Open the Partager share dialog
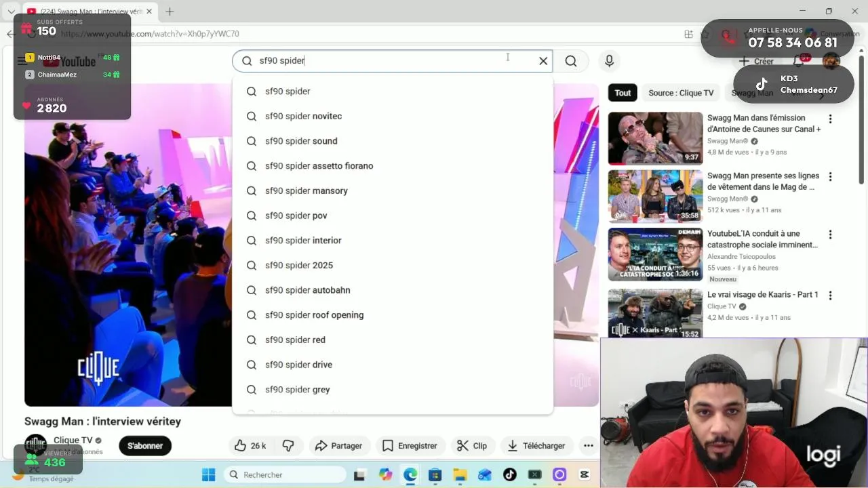Viewport: 868px width, 488px height. [338, 446]
